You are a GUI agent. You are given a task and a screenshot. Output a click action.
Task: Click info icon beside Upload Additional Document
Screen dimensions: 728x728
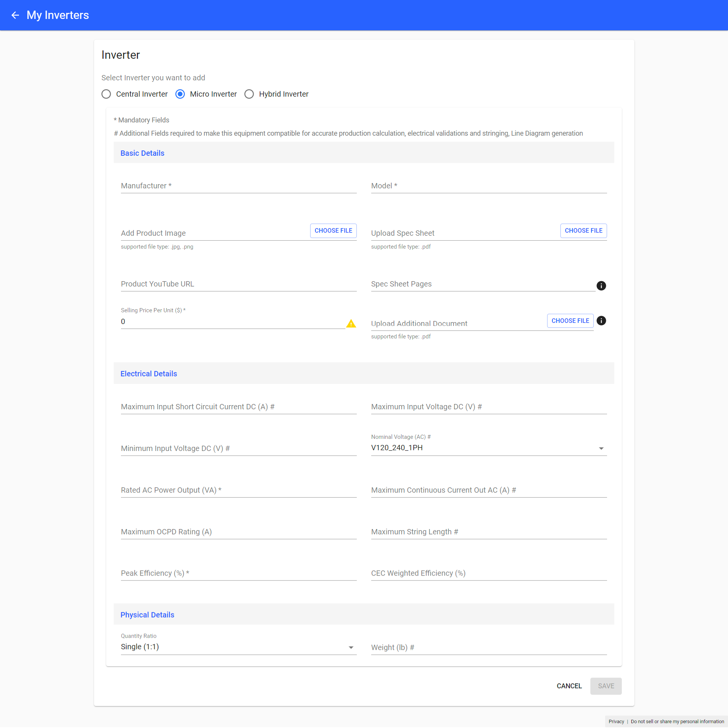pyautogui.click(x=601, y=321)
